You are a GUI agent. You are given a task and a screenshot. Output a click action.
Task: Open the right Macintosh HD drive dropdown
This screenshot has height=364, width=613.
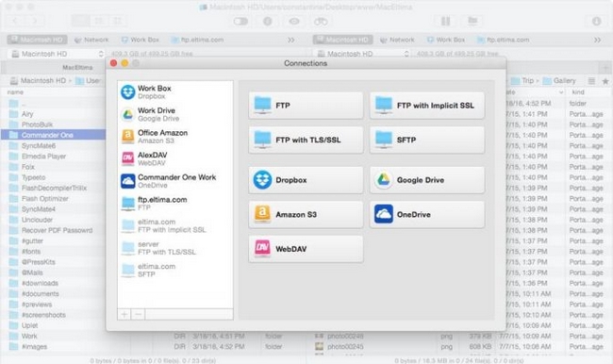362,54
